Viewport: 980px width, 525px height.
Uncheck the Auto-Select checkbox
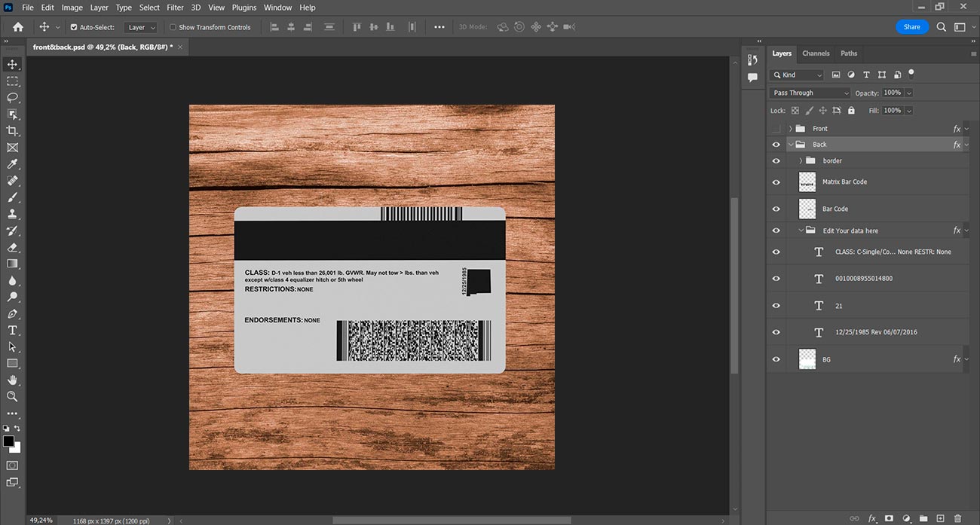click(x=74, y=27)
